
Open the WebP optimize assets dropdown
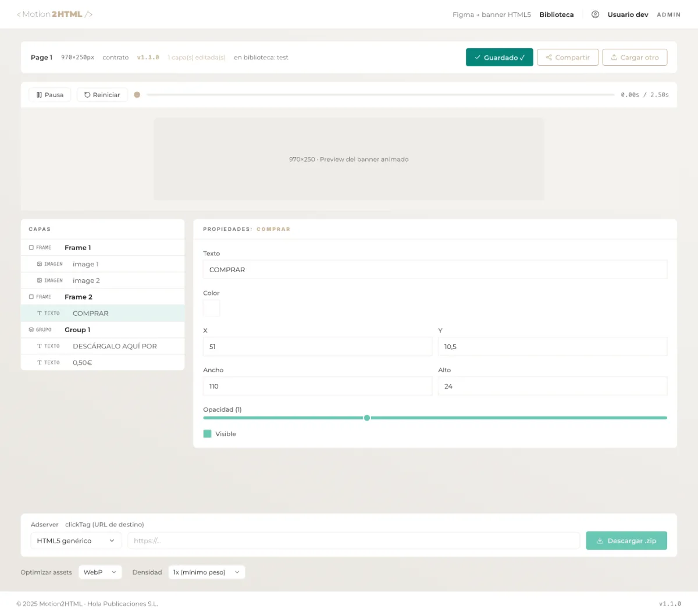tap(99, 572)
